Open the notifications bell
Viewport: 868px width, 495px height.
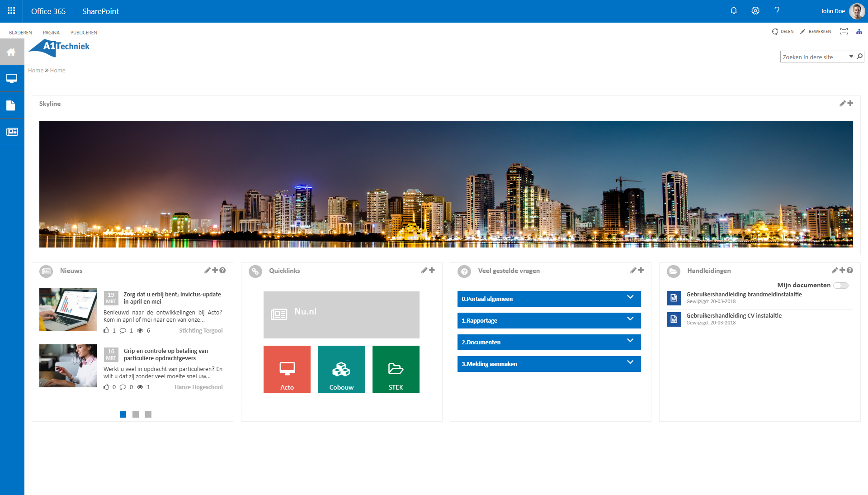[734, 11]
